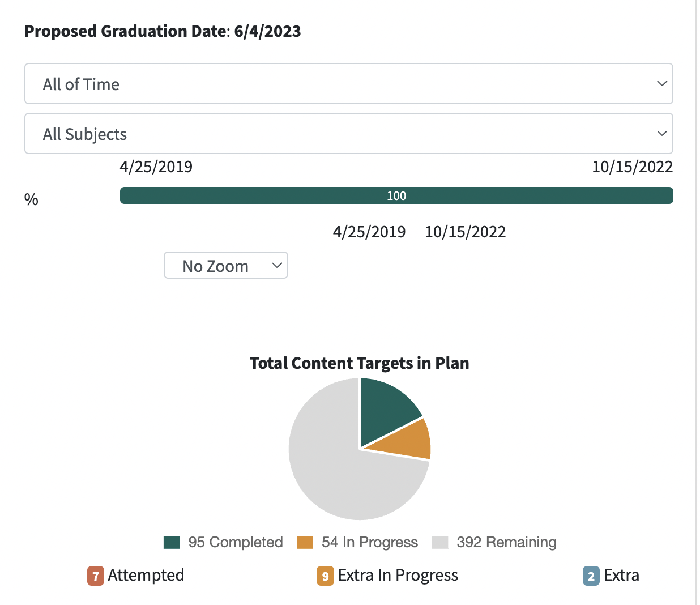Click the blue 2 Extra badge
The image size is (700, 605).
591,576
